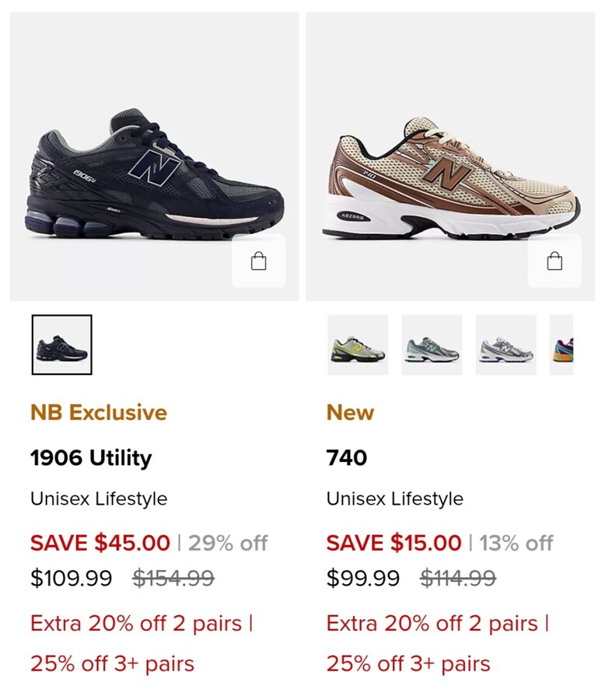Click the SAVE $45.00 discount text
This screenshot has height=700, width=605.
point(100,542)
